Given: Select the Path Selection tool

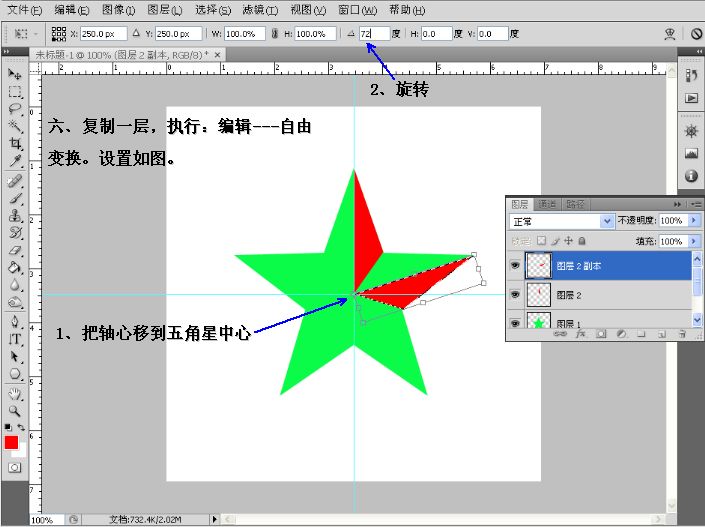Looking at the screenshot, I should 15,357.
